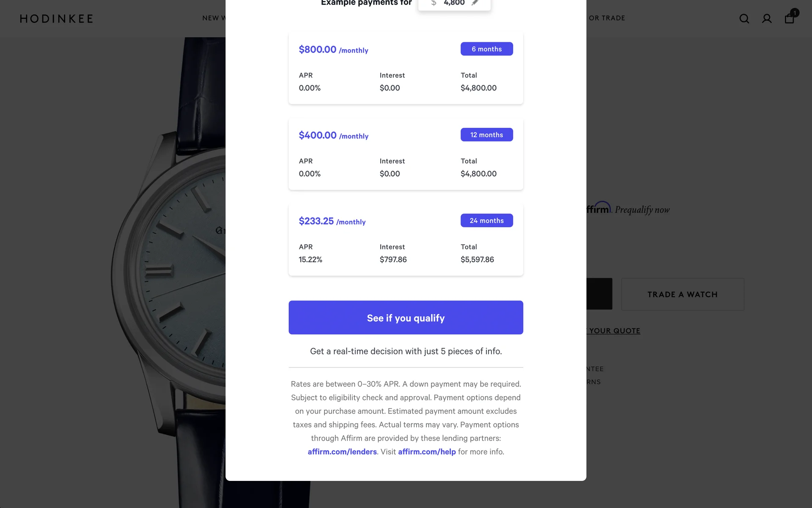Open the affirm.com/lenders link
Viewport: 812px width, 508px height.
pyautogui.click(x=342, y=452)
